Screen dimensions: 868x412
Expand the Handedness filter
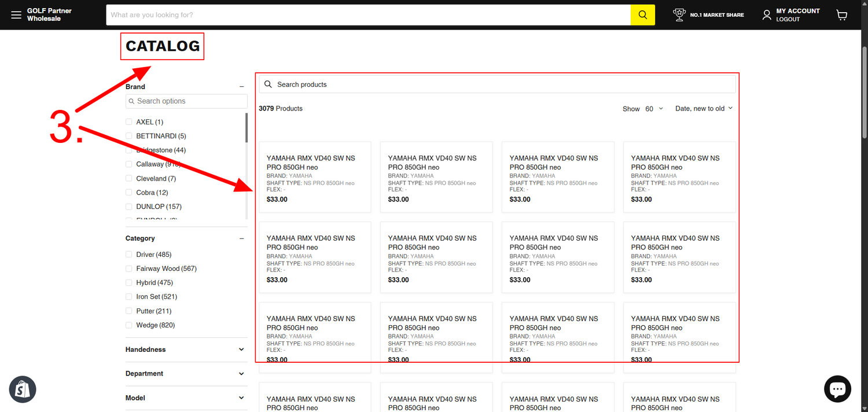186,350
